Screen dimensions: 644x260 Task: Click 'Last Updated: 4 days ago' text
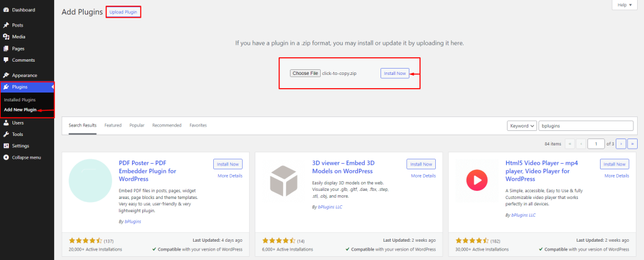click(x=218, y=240)
